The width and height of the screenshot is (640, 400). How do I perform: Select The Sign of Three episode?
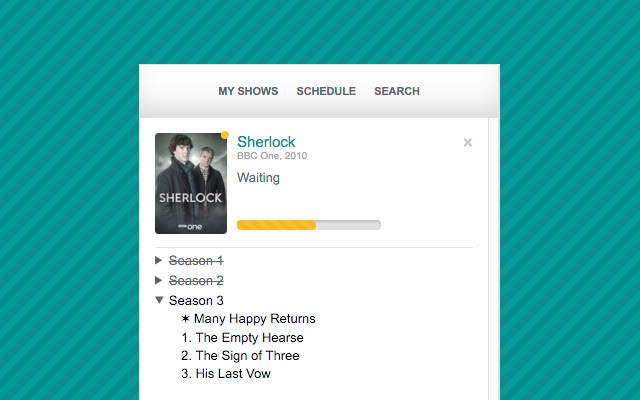click(x=247, y=356)
